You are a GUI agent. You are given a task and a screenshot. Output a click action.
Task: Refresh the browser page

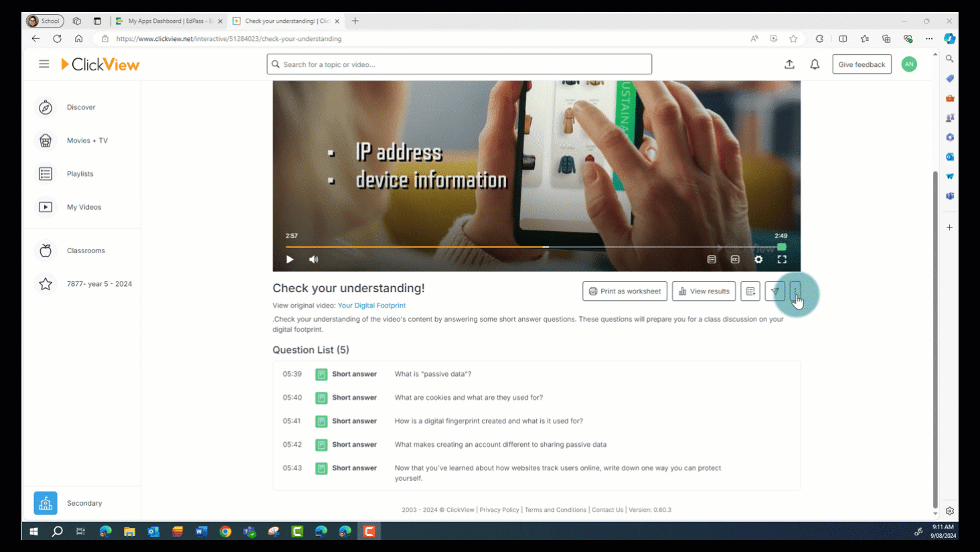(58, 39)
